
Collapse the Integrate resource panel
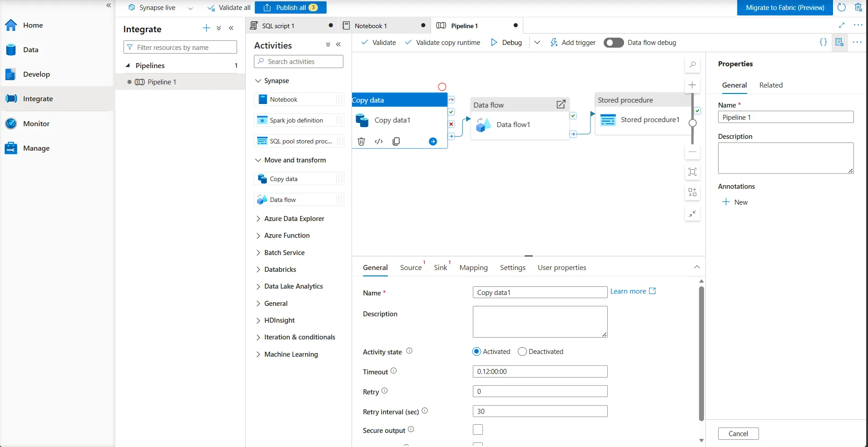click(x=231, y=28)
